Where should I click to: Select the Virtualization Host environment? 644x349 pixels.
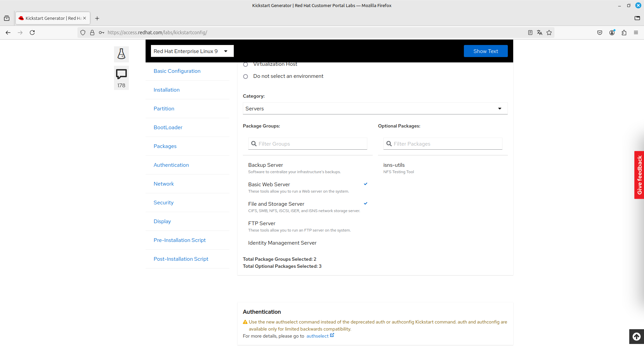point(246,64)
